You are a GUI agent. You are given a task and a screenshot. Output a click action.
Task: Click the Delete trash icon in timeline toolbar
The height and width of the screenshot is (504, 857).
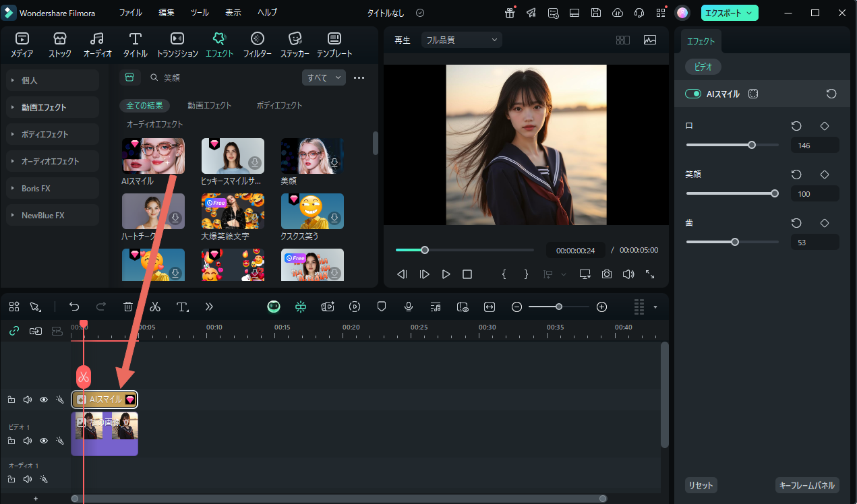coord(128,307)
